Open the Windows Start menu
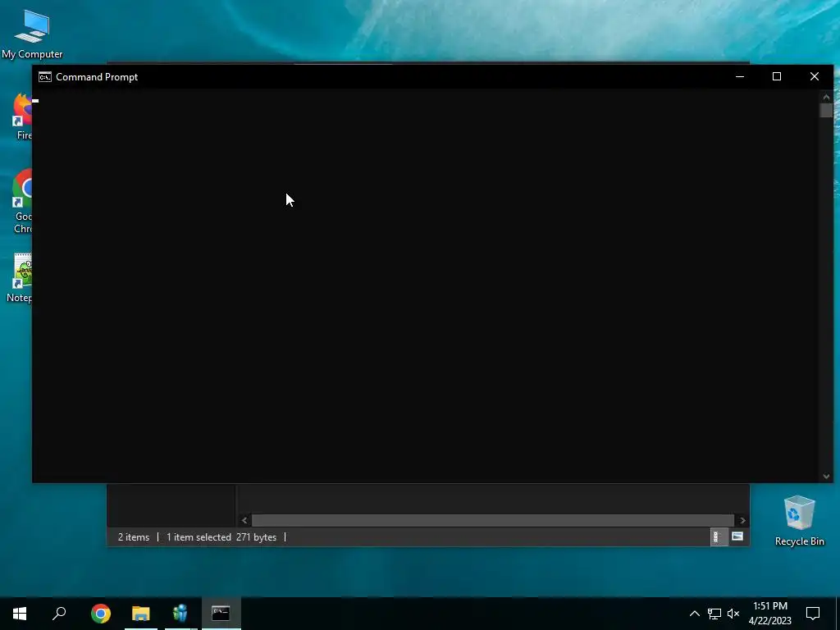The width and height of the screenshot is (840, 630). coord(20,614)
